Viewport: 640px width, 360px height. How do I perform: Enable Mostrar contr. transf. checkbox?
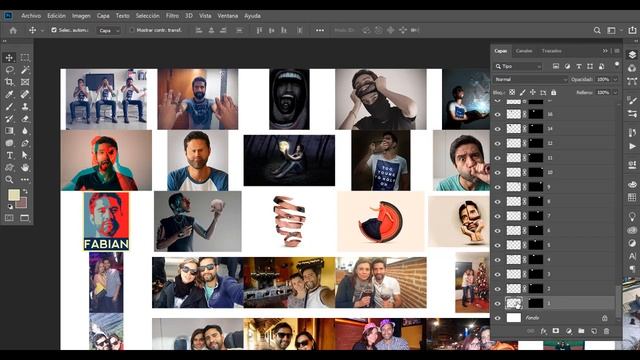(x=132, y=30)
